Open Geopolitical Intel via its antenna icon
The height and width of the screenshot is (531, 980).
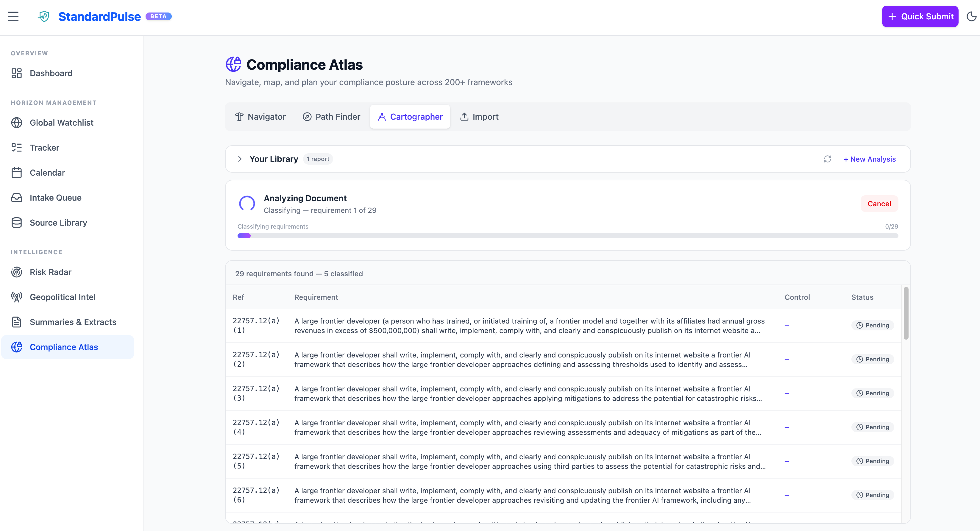[16, 297]
